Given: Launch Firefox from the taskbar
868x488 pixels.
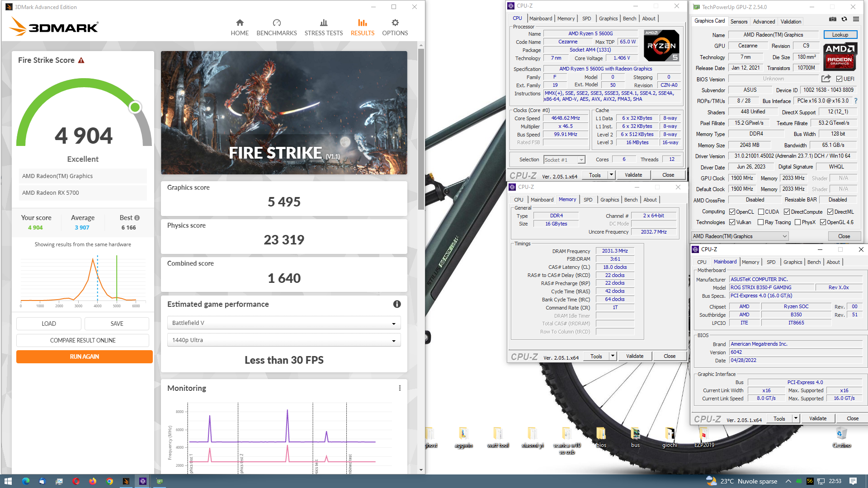Looking at the screenshot, I should pyautogui.click(x=93, y=481).
